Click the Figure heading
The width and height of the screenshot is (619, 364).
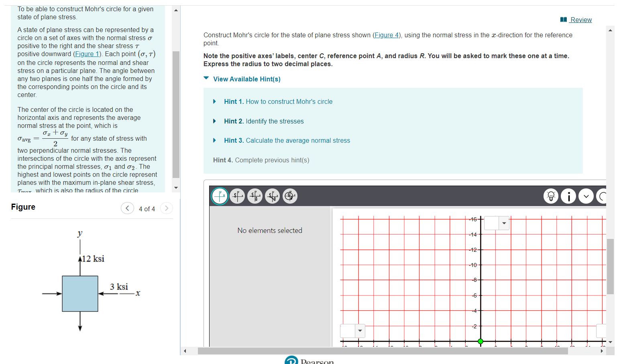coord(23,207)
